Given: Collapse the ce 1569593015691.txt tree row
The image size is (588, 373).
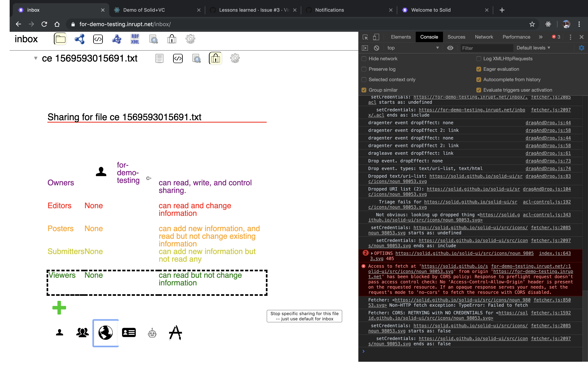Looking at the screenshot, I should (x=36, y=58).
